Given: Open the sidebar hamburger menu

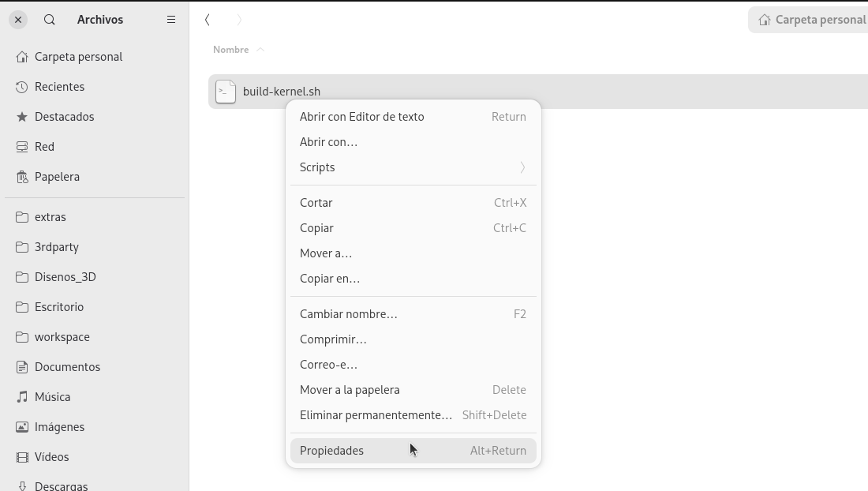Looking at the screenshot, I should pyautogui.click(x=171, y=20).
